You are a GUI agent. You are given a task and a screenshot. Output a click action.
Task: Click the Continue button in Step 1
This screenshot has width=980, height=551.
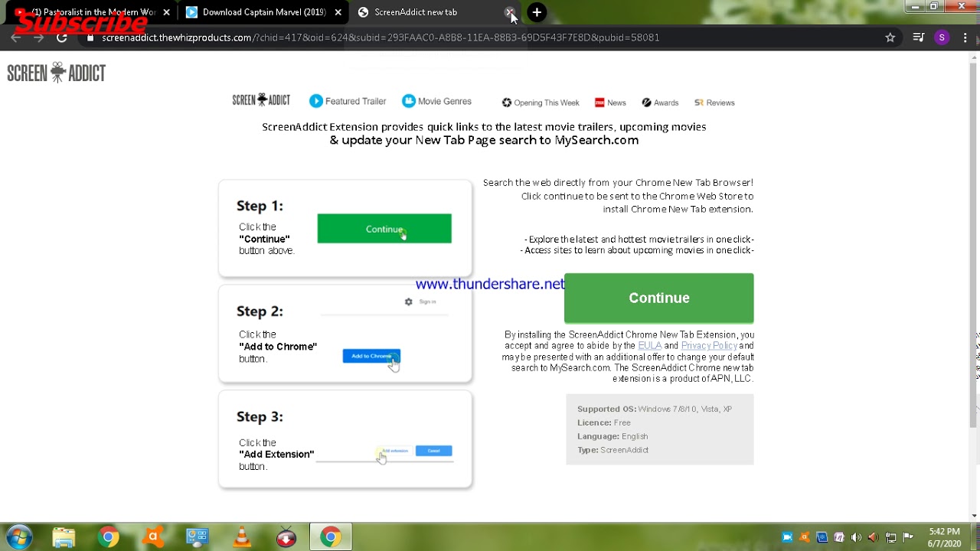(384, 229)
